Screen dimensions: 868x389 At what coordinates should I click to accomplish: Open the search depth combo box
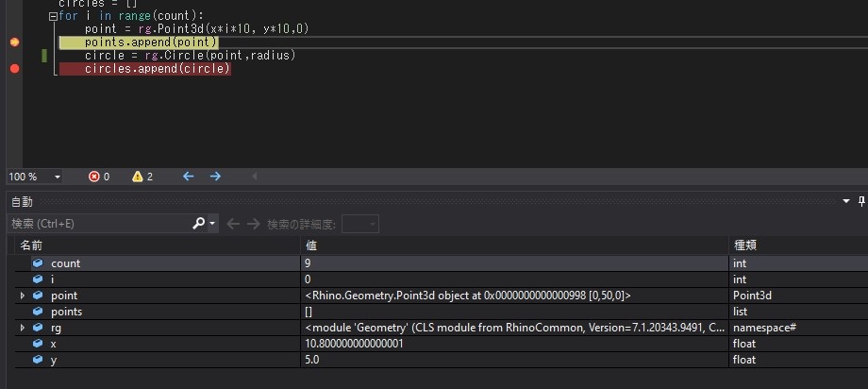[x=360, y=224]
